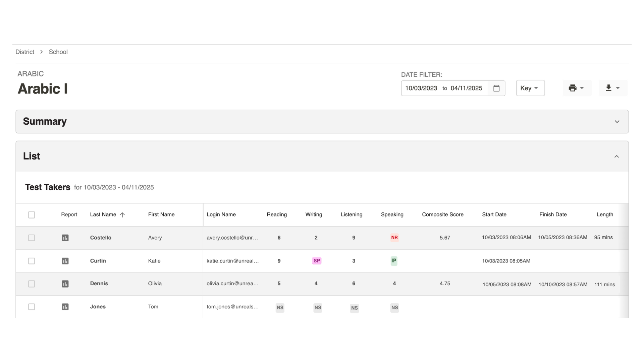Click login tom.jones@unreals…
The image size is (644, 362).
click(x=232, y=307)
